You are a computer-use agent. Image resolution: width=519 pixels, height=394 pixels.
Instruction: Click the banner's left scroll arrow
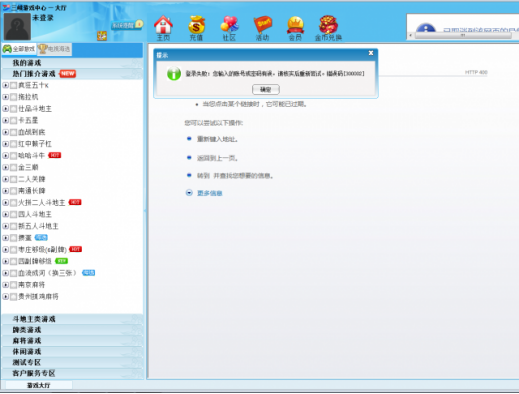(x=411, y=35)
